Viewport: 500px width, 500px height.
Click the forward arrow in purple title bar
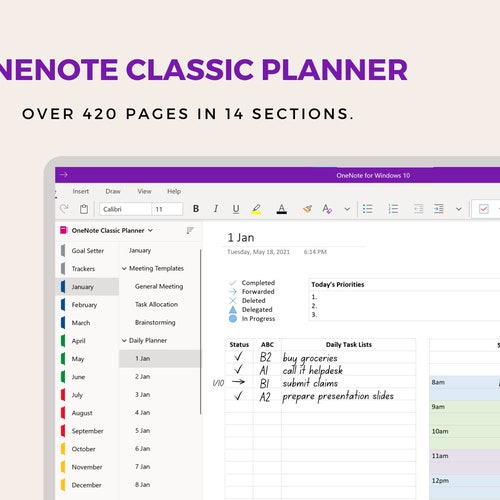pos(64,175)
